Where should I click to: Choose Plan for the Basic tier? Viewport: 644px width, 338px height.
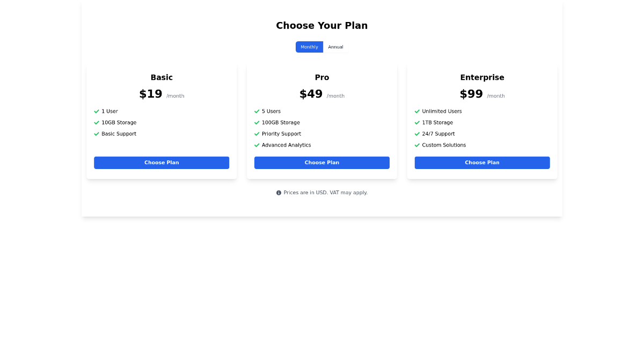tap(162, 163)
